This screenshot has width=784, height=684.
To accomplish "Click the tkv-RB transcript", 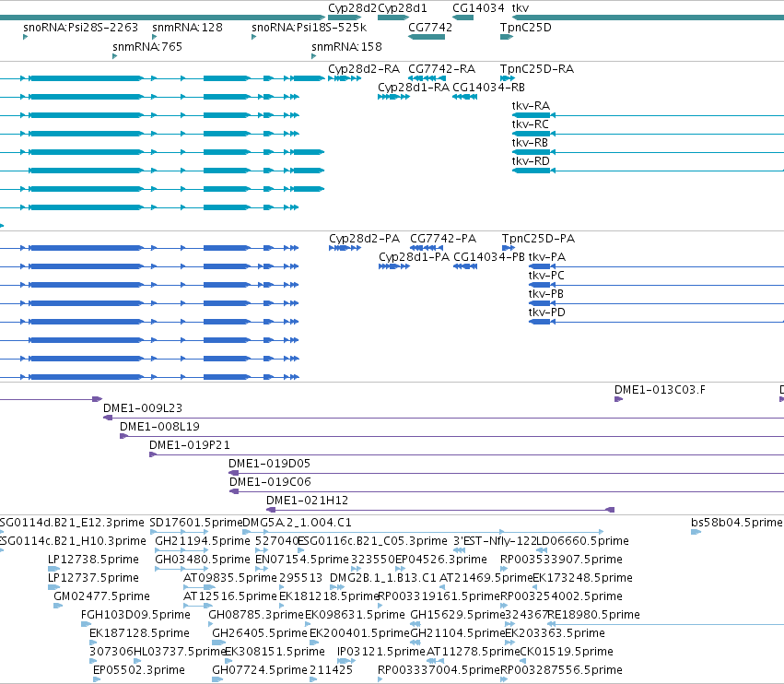I will point(648,152).
